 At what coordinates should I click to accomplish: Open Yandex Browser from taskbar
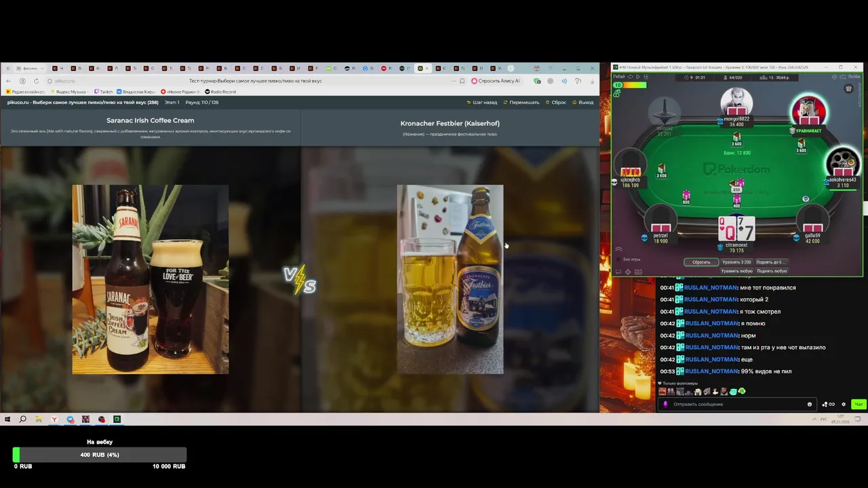coord(54,420)
